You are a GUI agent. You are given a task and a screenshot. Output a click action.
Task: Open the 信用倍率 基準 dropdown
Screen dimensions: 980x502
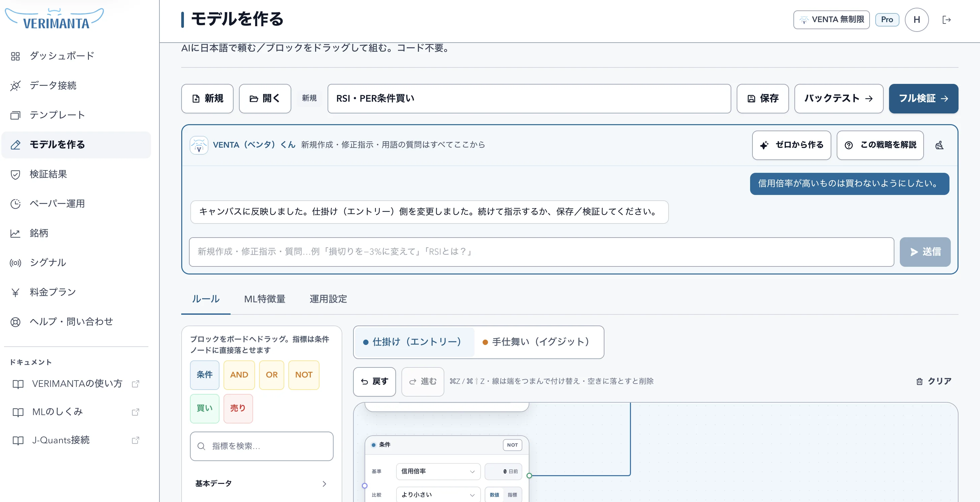click(438, 471)
